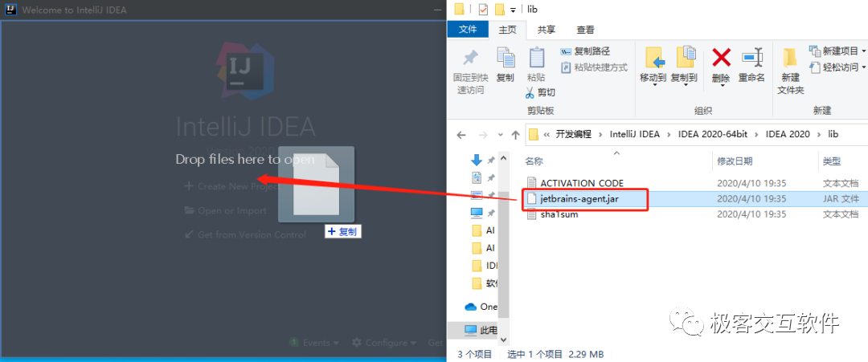This screenshot has width=868, height=362.
Task: Switch to the 查看 ribbon tab
Action: tap(585, 30)
